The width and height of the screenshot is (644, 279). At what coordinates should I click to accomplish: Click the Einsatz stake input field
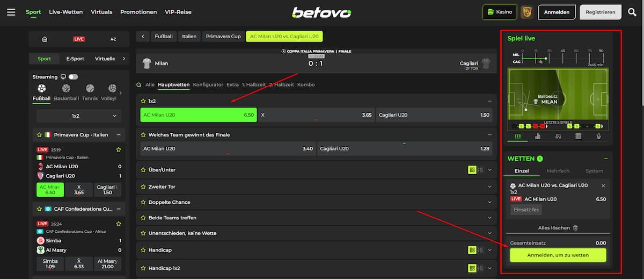(525, 210)
